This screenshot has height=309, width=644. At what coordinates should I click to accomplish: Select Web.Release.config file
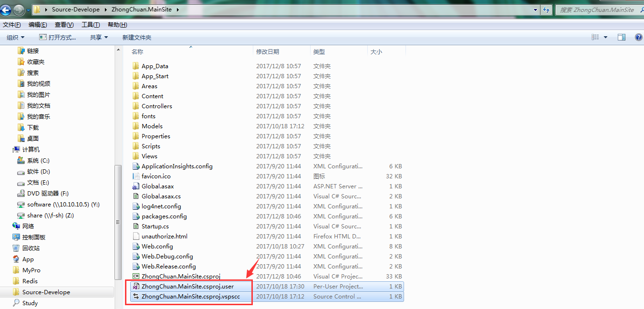tap(168, 267)
